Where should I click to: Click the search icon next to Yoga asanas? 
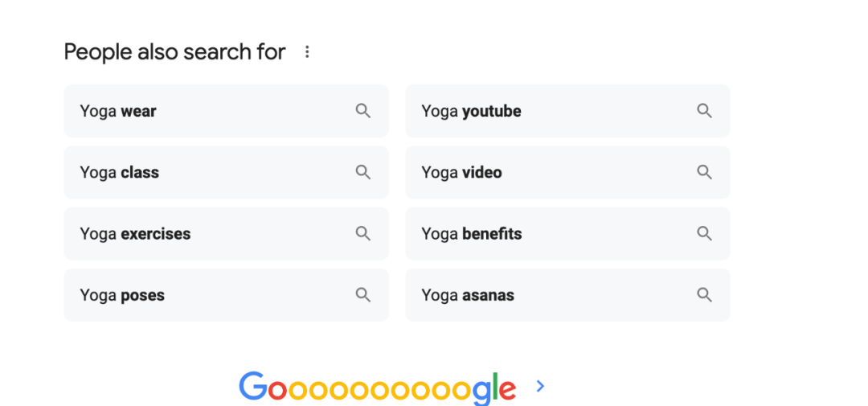coord(705,295)
